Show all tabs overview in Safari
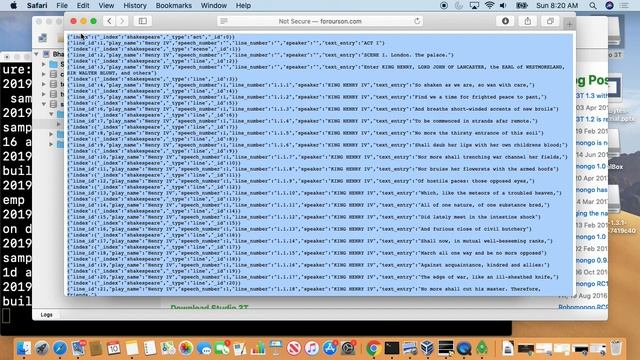The width and height of the screenshot is (640, 360). [550, 21]
